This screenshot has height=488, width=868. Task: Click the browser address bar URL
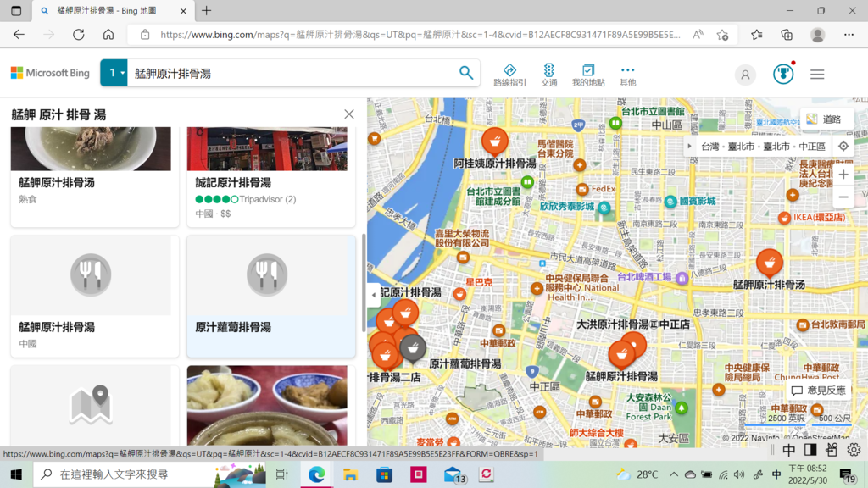click(420, 34)
